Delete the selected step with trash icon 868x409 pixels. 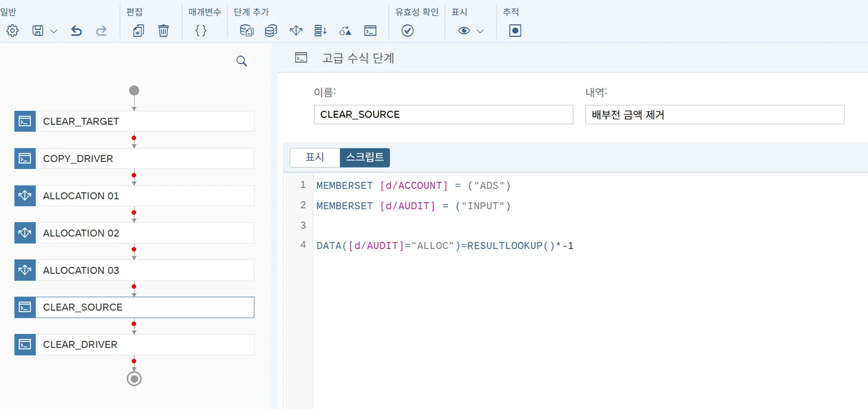coord(163,31)
